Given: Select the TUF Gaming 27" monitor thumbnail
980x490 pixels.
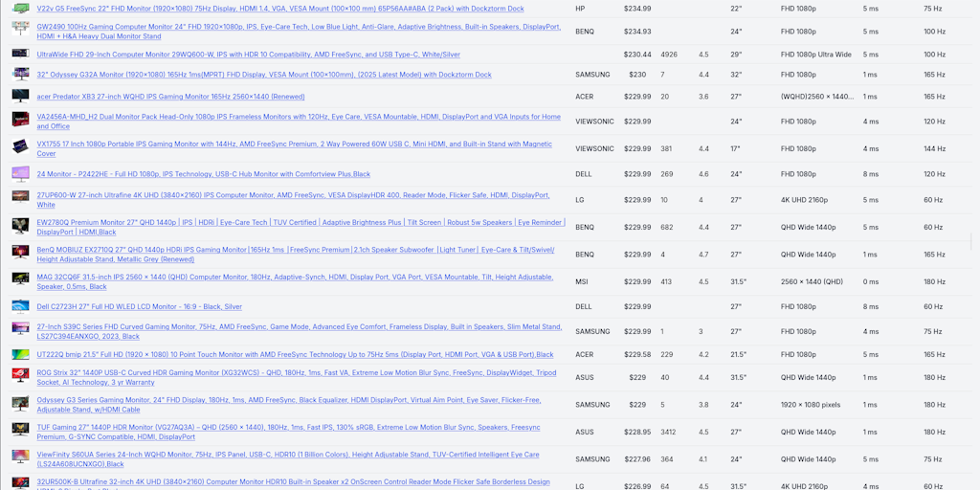Looking at the screenshot, I should tap(20, 432).
